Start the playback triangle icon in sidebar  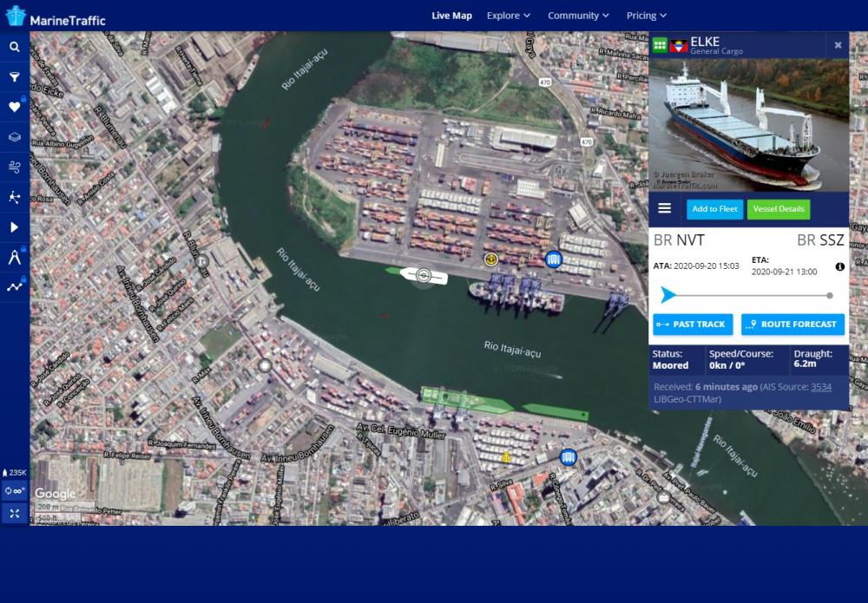(x=15, y=227)
